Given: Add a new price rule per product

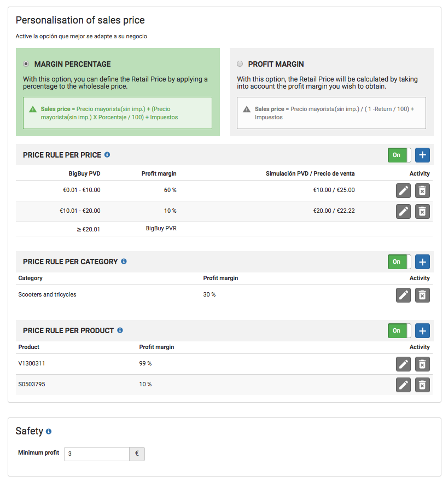Looking at the screenshot, I should coord(422,331).
